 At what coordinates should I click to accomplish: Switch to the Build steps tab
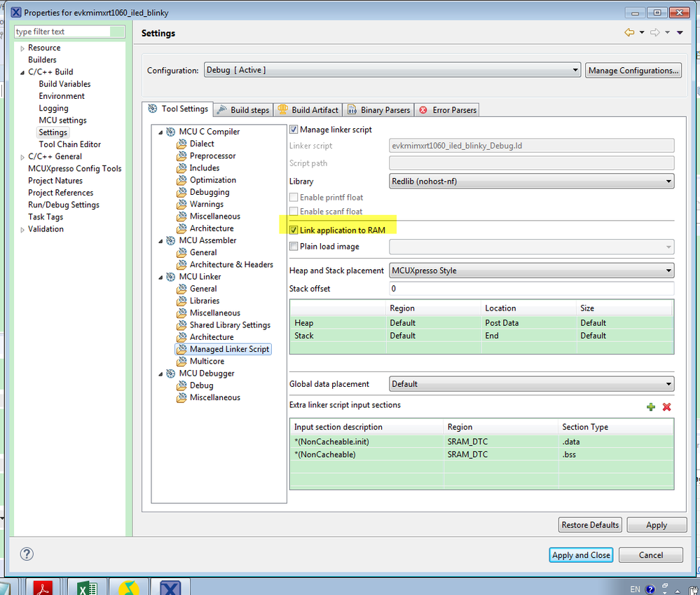click(243, 110)
